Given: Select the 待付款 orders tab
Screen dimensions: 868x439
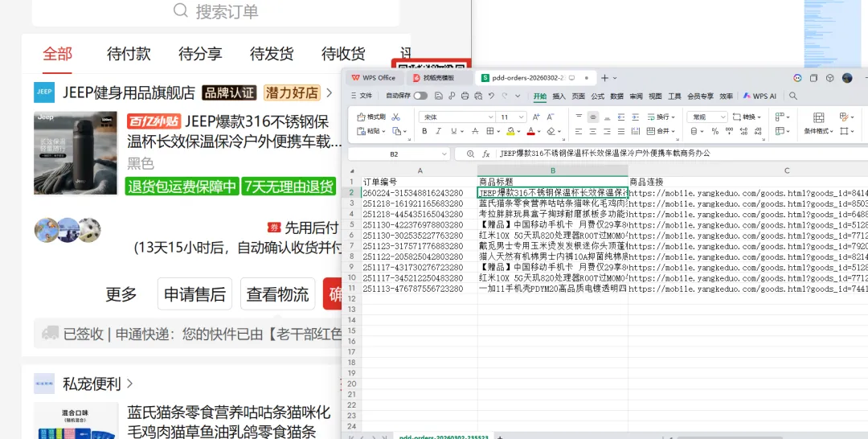Looking at the screenshot, I should [129, 54].
